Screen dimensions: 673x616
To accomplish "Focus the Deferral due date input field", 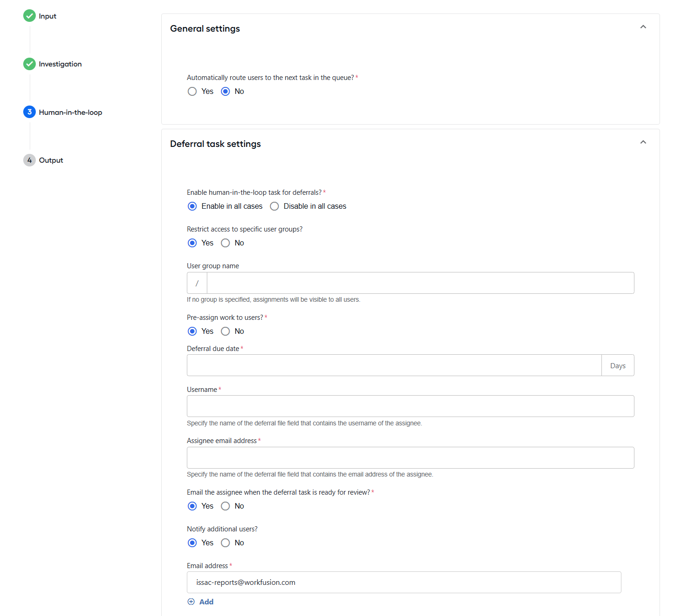I will [x=394, y=365].
